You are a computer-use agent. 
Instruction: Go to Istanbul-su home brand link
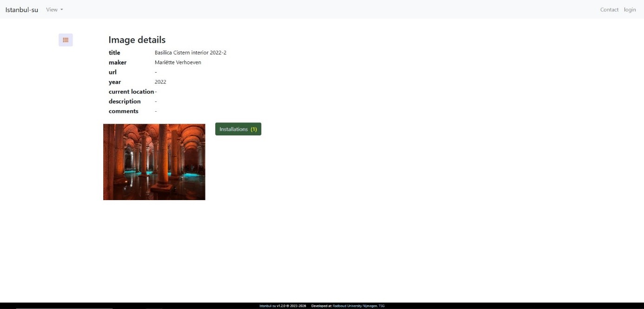[22, 10]
